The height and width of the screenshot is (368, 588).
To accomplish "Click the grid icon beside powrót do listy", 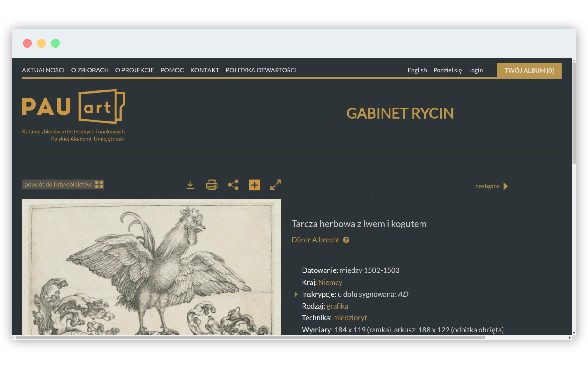I will pos(99,184).
